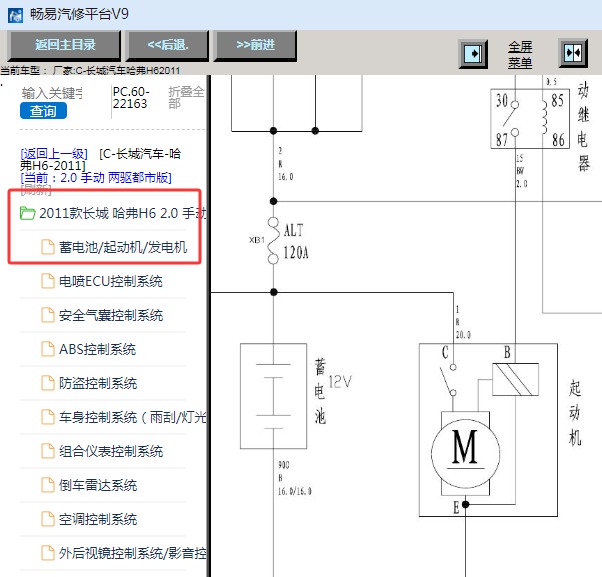Click the ALT 120A fuse symbol in diagram

tap(273, 241)
